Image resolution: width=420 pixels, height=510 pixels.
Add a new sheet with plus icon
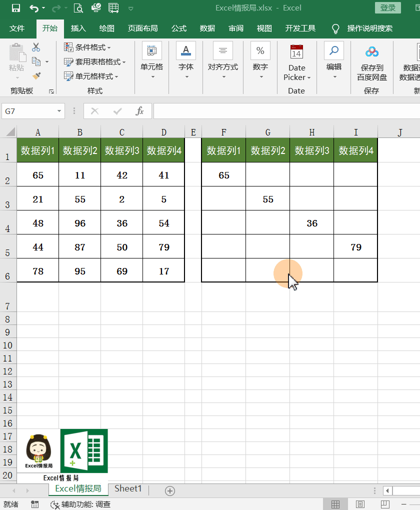click(170, 491)
